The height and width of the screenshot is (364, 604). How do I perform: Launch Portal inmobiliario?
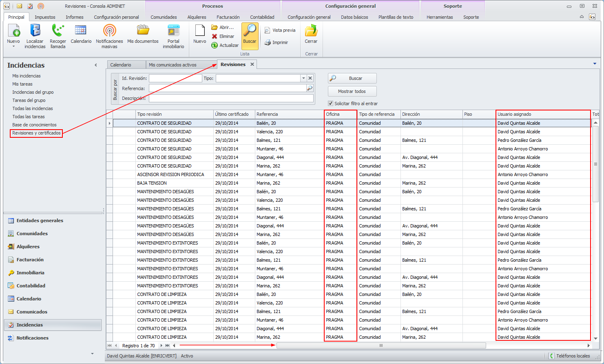pyautogui.click(x=173, y=31)
